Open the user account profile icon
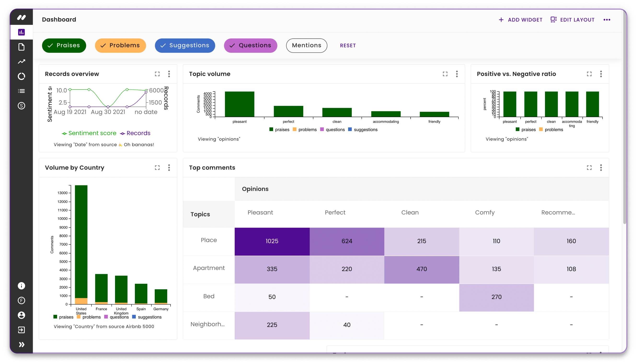Screen dimensions: 637x364 (x=22, y=315)
